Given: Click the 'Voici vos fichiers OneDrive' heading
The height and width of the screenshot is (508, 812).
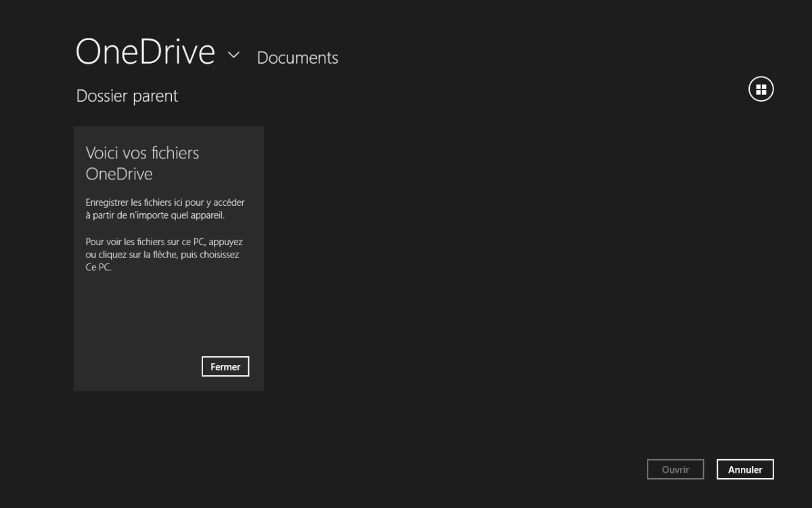Looking at the screenshot, I should pyautogui.click(x=143, y=163).
